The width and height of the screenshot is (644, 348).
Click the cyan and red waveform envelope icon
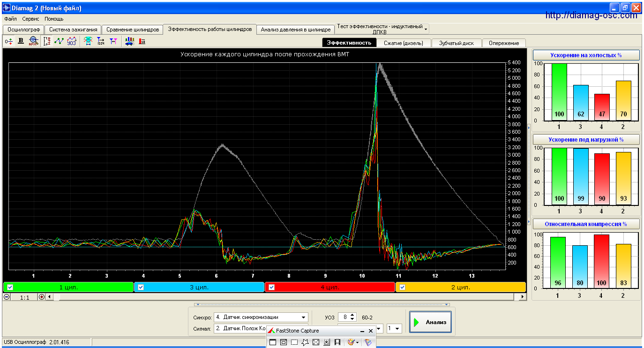pyautogui.click(x=88, y=41)
